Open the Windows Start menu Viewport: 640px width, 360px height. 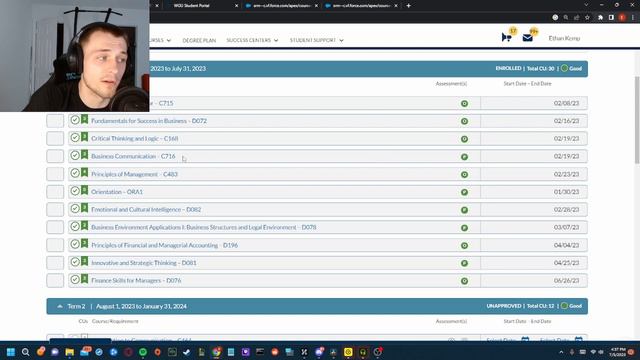click(11, 352)
